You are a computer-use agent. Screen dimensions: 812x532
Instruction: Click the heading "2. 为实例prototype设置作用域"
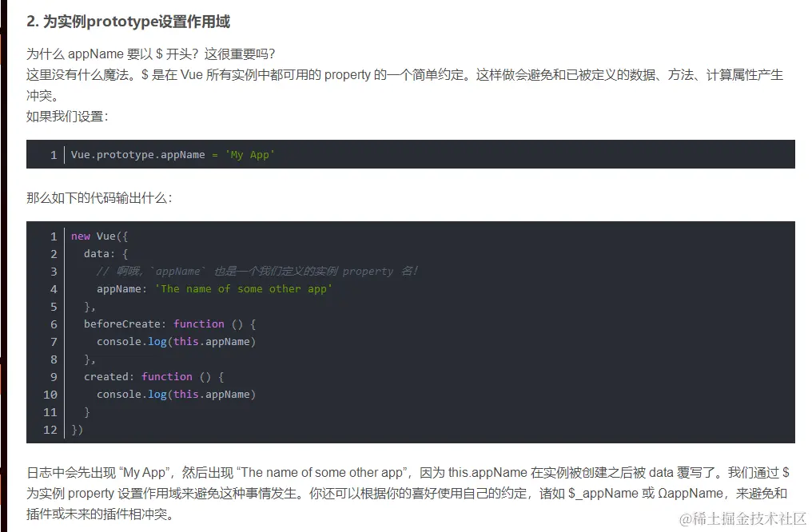click(128, 22)
